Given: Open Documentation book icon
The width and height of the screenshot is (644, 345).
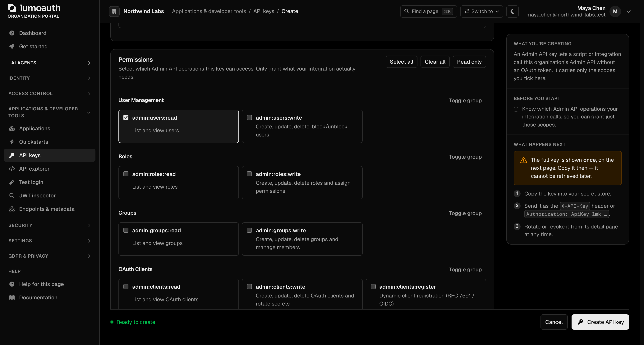Looking at the screenshot, I should 12,297.
